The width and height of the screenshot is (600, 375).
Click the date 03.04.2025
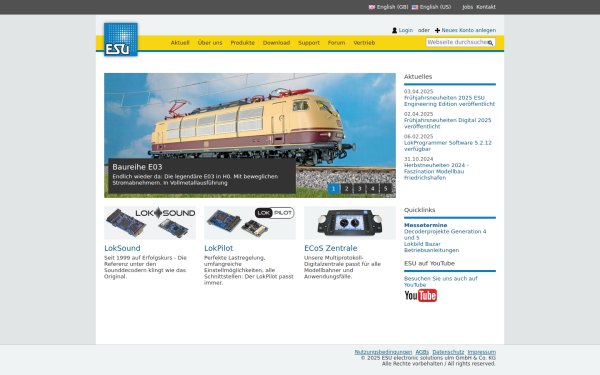[418, 92]
